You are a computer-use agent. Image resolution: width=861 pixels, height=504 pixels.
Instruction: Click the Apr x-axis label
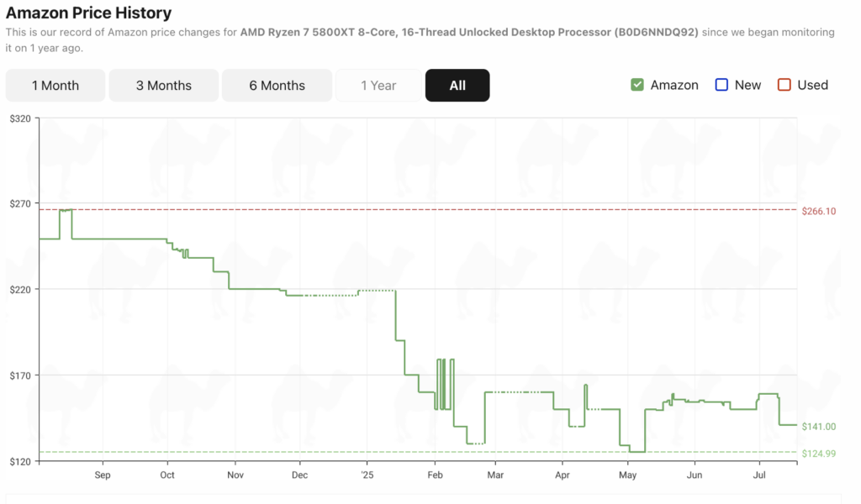point(563,475)
